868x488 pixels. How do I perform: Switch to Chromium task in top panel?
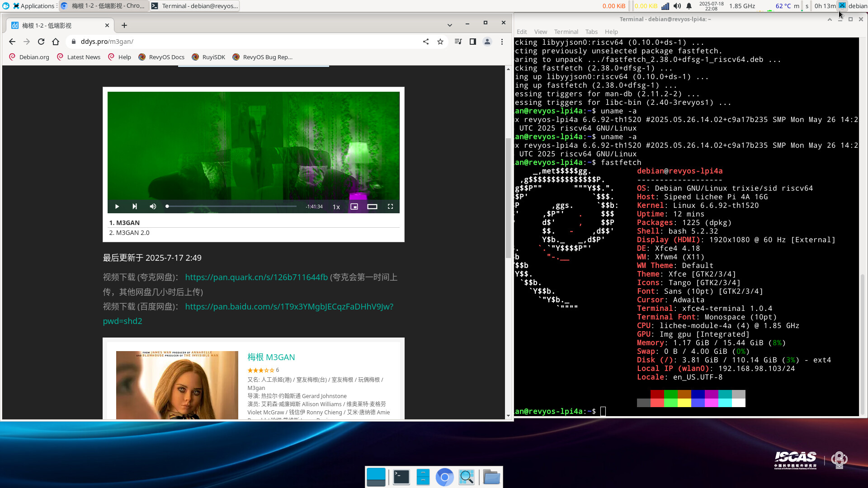tap(104, 6)
